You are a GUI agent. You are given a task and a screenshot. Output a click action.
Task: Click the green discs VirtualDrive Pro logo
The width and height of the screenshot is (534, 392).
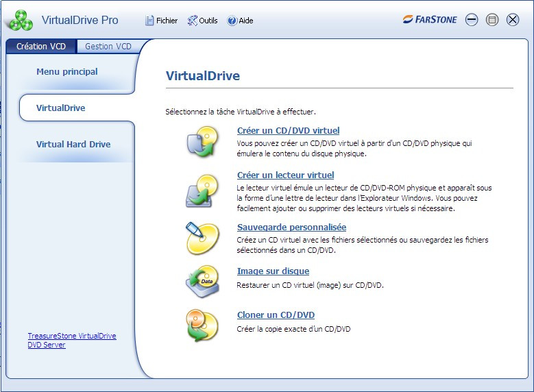21,20
